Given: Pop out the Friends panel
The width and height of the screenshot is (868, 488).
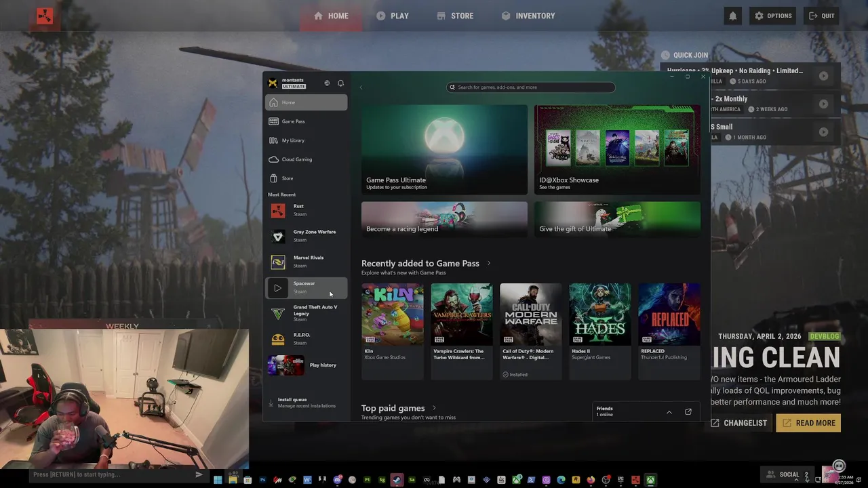Looking at the screenshot, I should point(688,412).
